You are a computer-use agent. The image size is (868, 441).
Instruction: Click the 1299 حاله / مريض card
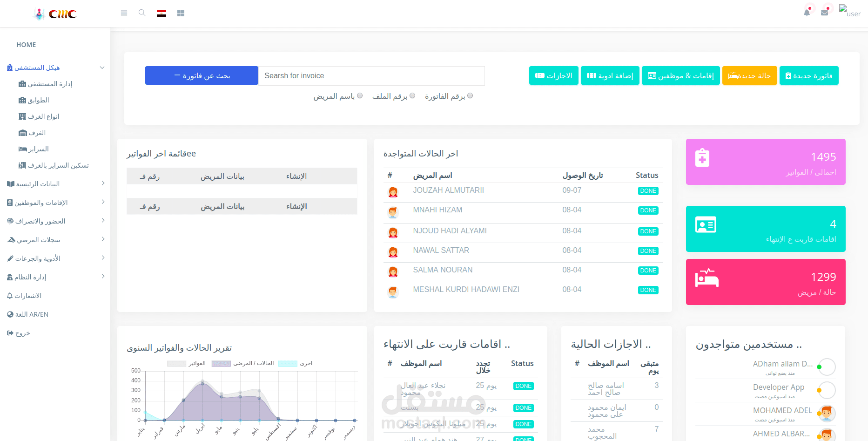[x=766, y=282]
